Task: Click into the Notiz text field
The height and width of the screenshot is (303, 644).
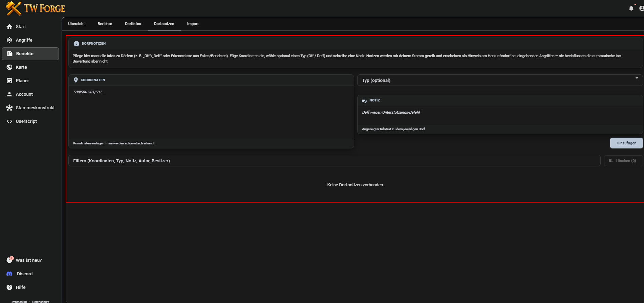Action: [x=500, y=115]
